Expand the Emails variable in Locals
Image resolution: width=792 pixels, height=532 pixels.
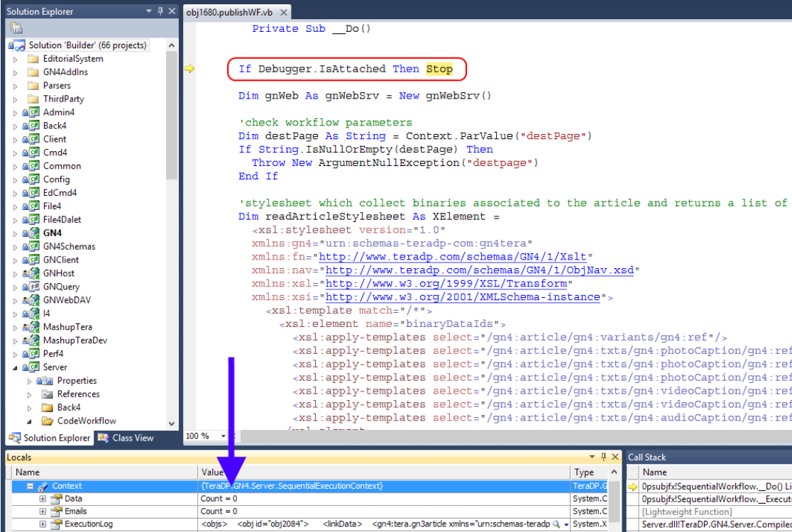pyautogui.click(x=43, y=511)
